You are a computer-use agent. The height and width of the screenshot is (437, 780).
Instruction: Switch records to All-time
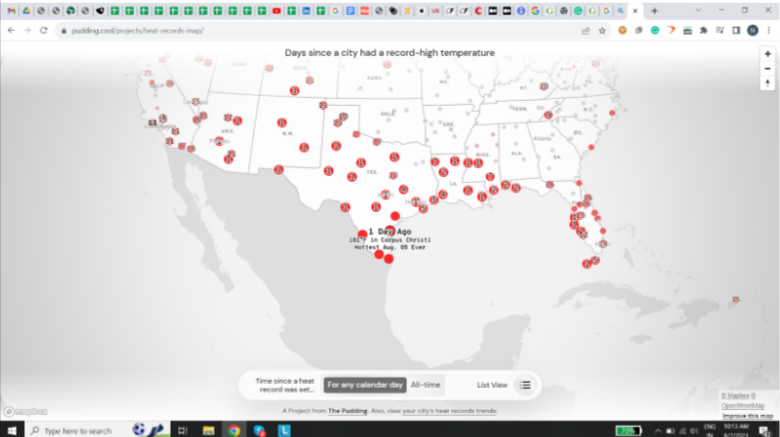[x=425, y=385]
